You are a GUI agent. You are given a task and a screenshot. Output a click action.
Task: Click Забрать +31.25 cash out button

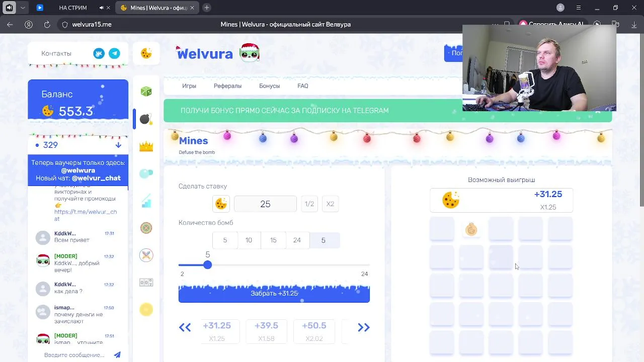[274, 293]
